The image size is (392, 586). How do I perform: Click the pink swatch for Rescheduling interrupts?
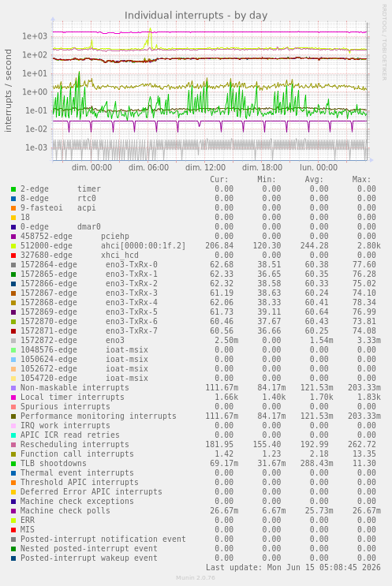pyautogui.click(x=13, y=445)
